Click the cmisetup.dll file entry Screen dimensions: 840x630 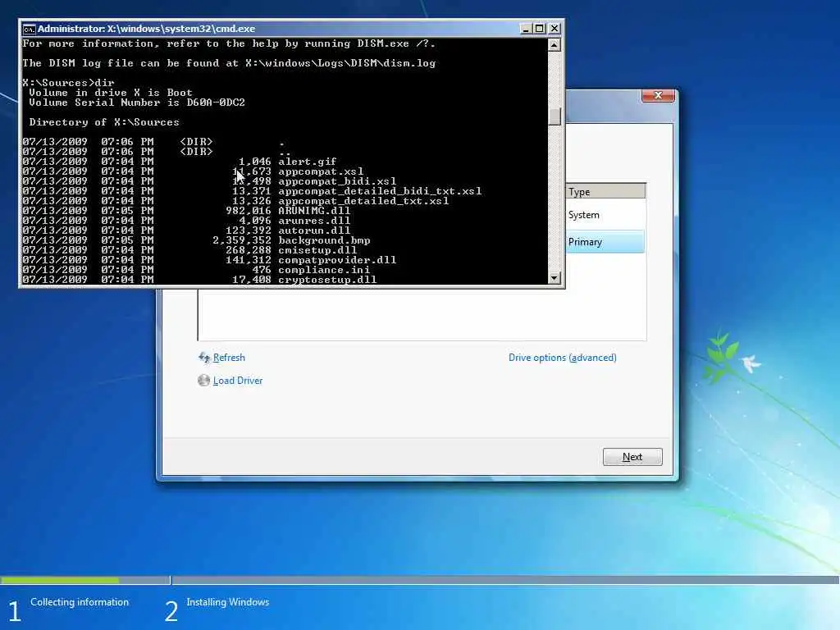pos(317,250)
